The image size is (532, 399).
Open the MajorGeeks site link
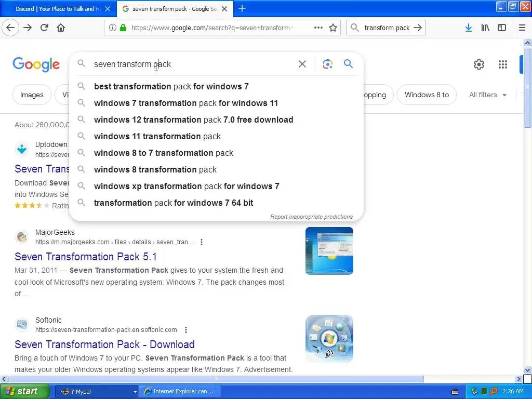pos(114,242)
